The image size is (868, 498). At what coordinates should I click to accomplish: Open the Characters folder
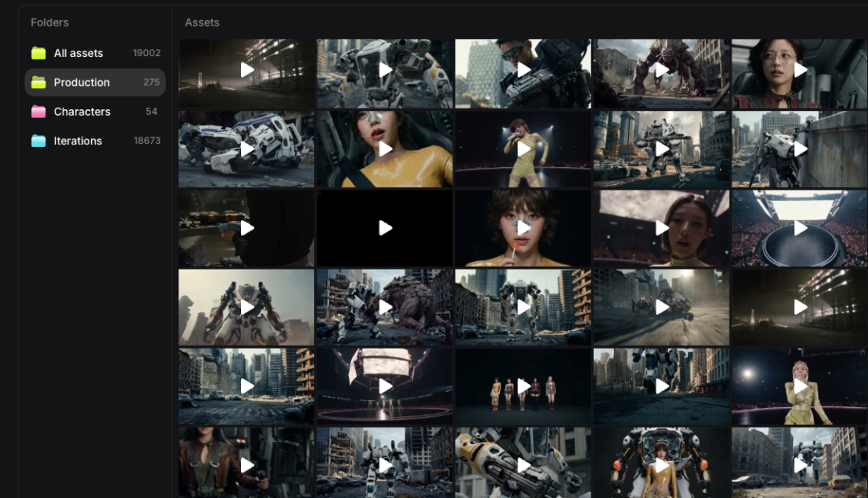point(95,112)
